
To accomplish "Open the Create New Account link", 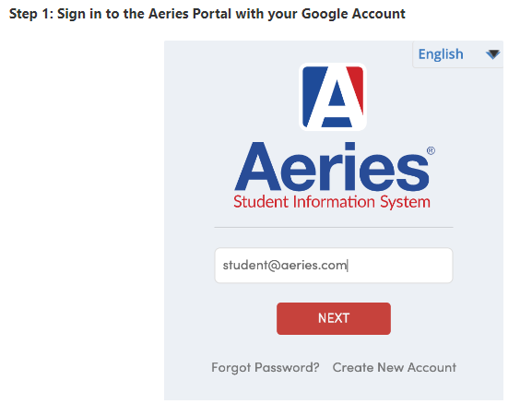I will tap(395, 367).
